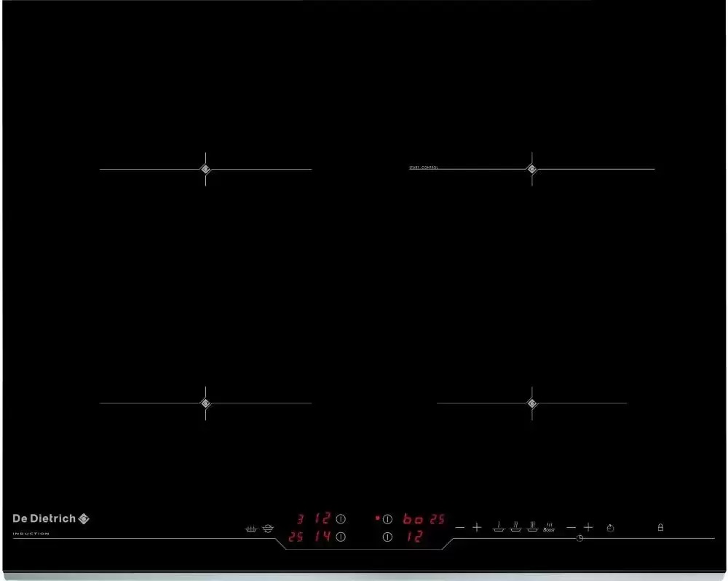The image size is (728, 581).
Task: Tap the front-left cooking zone center marker
Action: click(x=206, y=403)
